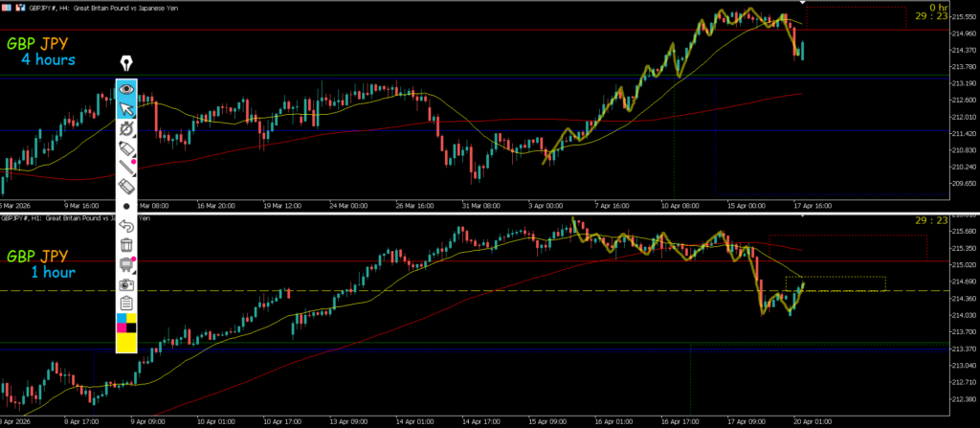
Task: Click '31 Mar 08:00' on H4 time axis
Action: (x=480, y=205)
